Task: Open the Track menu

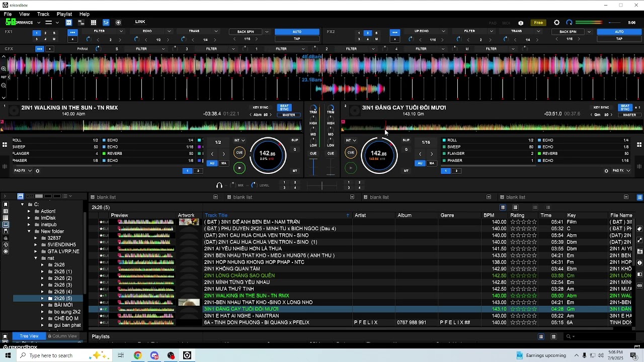Action: [43, 14]
